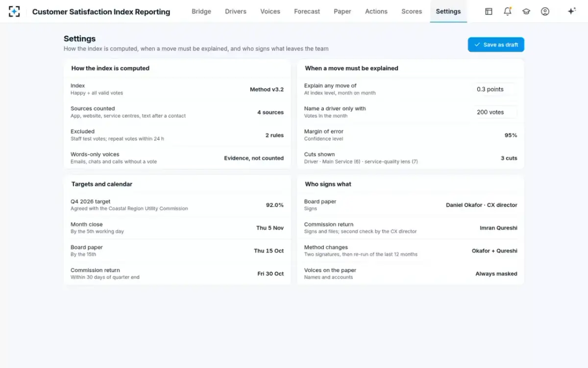Go to the Forecast tab

tap(307, 11)
